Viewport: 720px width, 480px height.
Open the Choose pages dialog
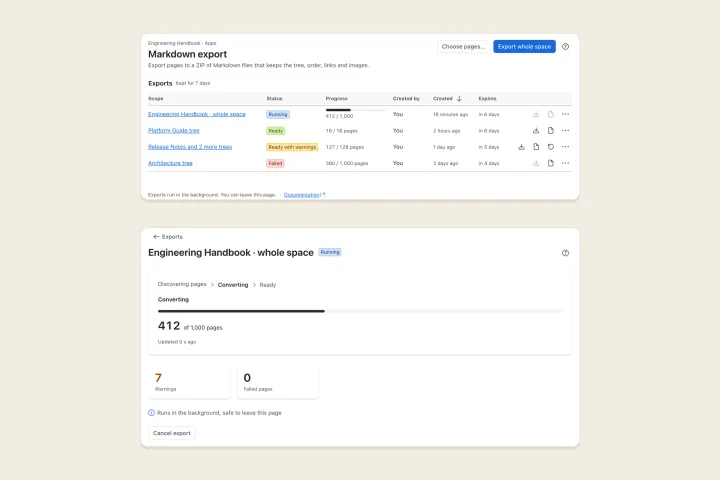463,46
